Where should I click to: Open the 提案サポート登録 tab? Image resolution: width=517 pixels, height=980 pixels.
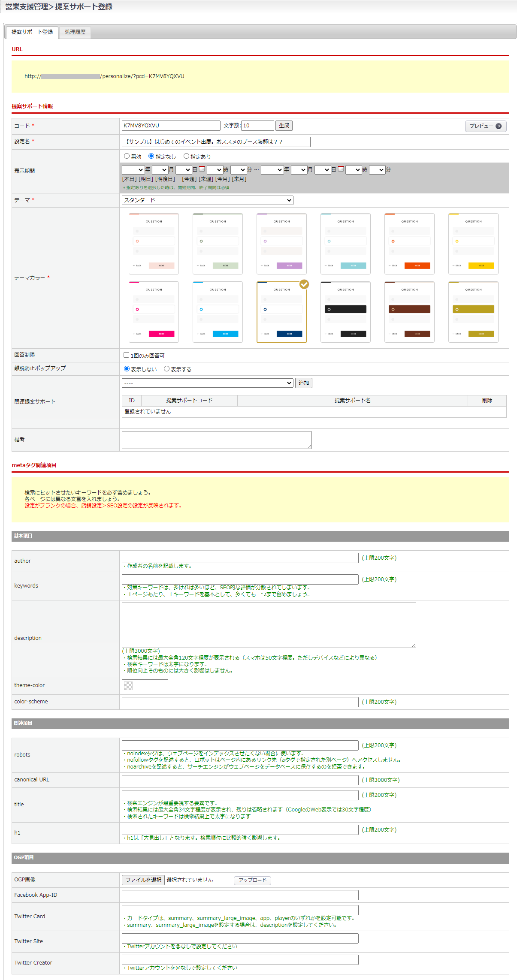(x=32, y=32)
